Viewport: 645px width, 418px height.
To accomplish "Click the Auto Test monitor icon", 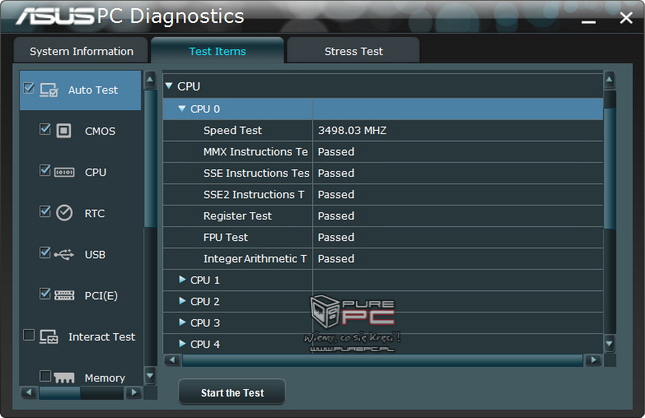I will click(49, 90).
